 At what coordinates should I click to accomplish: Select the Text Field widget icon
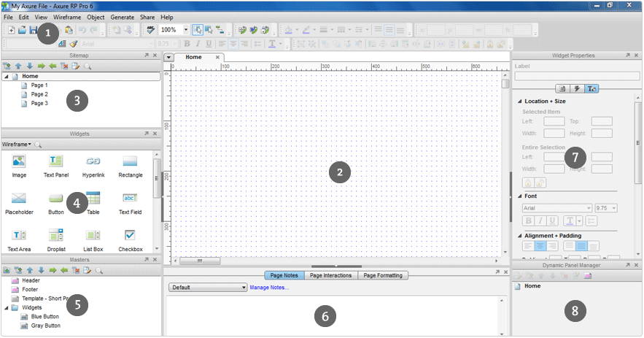(130, 198)
